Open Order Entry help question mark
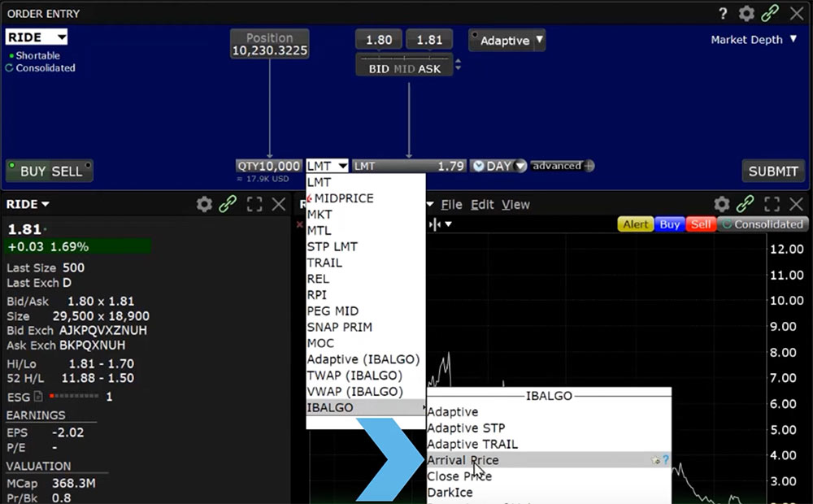The height and width of the screenshot is (504, 813). [x=723, y=14]
